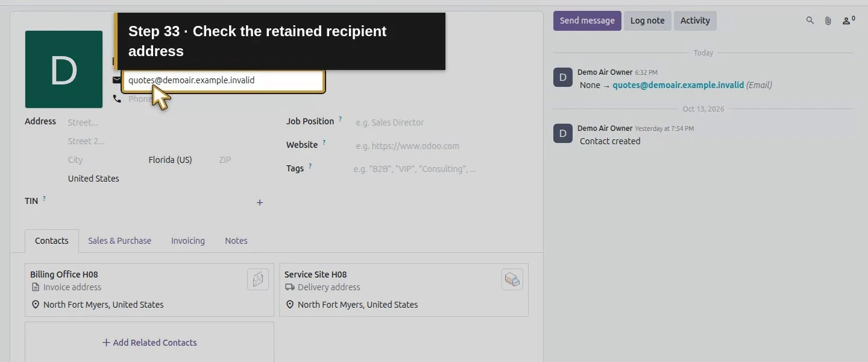Click Service Site H08 delivery truck avatar
The image size is (868, 362).
coord(512,279)
